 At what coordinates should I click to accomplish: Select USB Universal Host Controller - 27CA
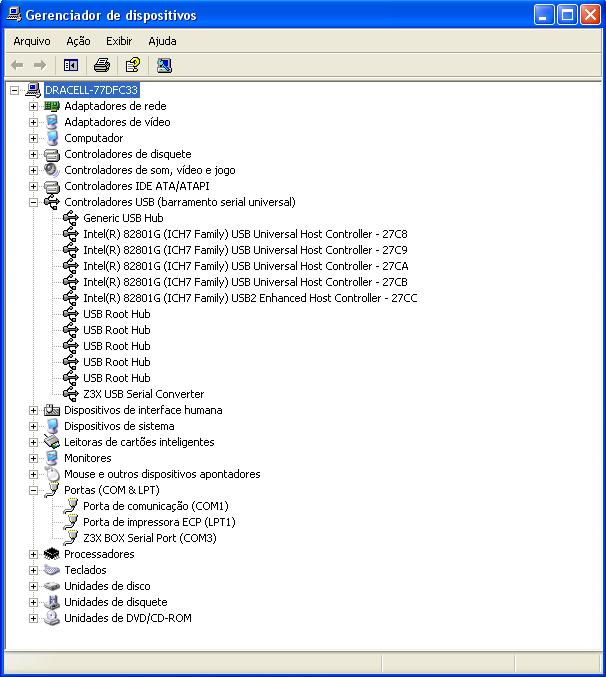coord(246,266)
